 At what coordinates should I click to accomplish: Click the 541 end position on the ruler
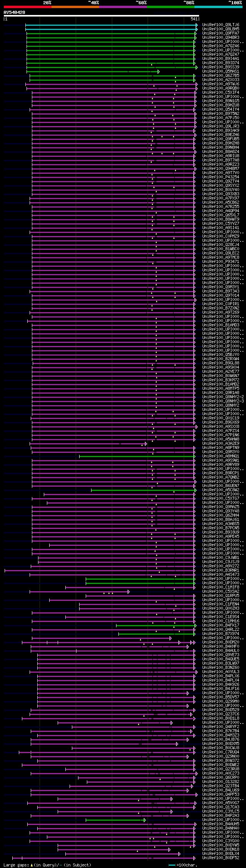(194, 19)
